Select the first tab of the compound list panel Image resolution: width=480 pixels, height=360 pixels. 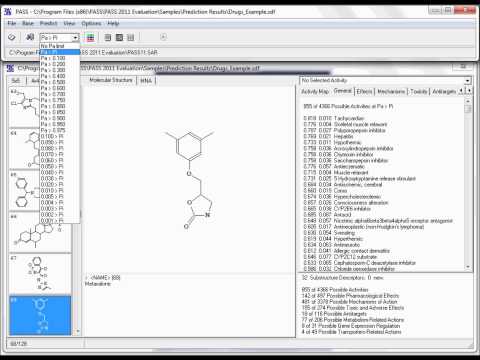pyautogui.click(x=16, y=81)
